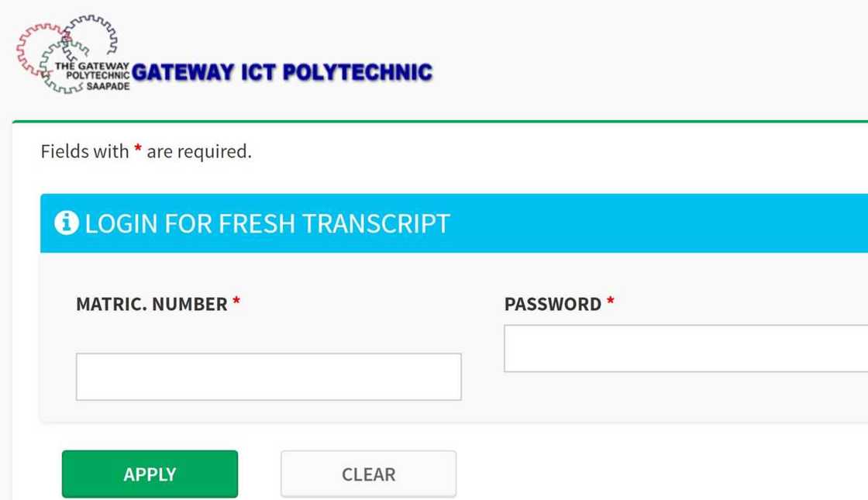This screenshot has width=868, height=500.
Task: Click the red asterisk in the required-fields note
Action: tap(138, 150)
